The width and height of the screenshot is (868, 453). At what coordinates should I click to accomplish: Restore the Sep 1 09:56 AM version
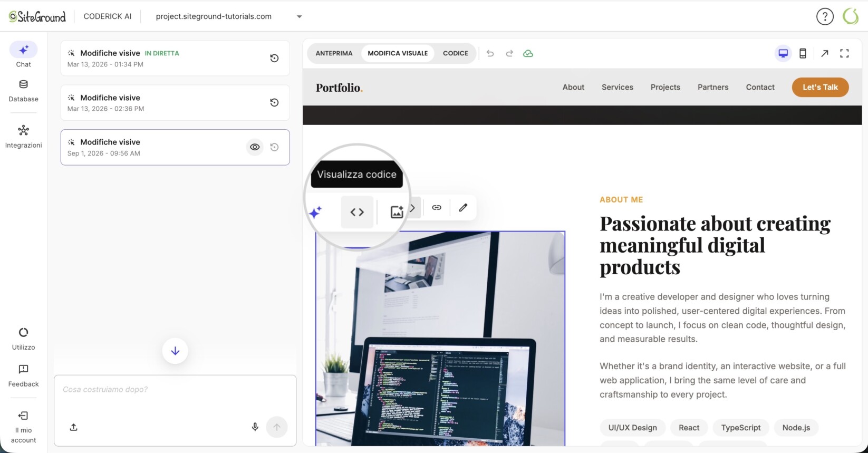pos(274,147)
